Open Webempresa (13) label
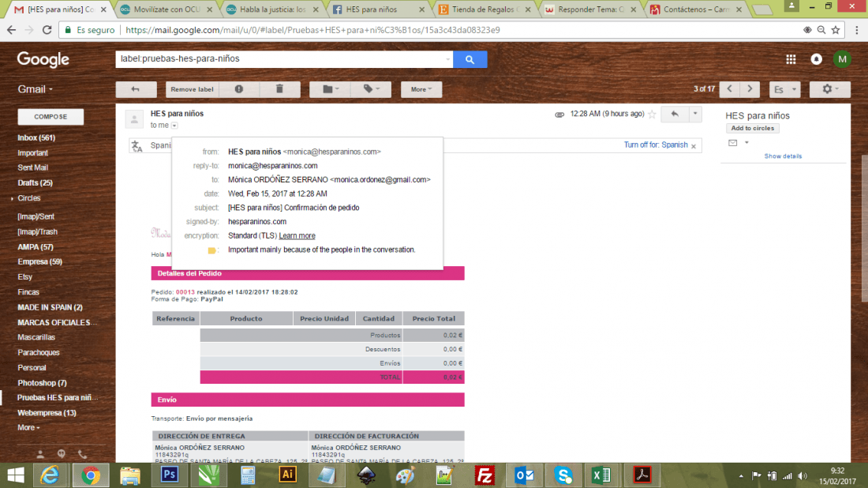 pos(47,413)
